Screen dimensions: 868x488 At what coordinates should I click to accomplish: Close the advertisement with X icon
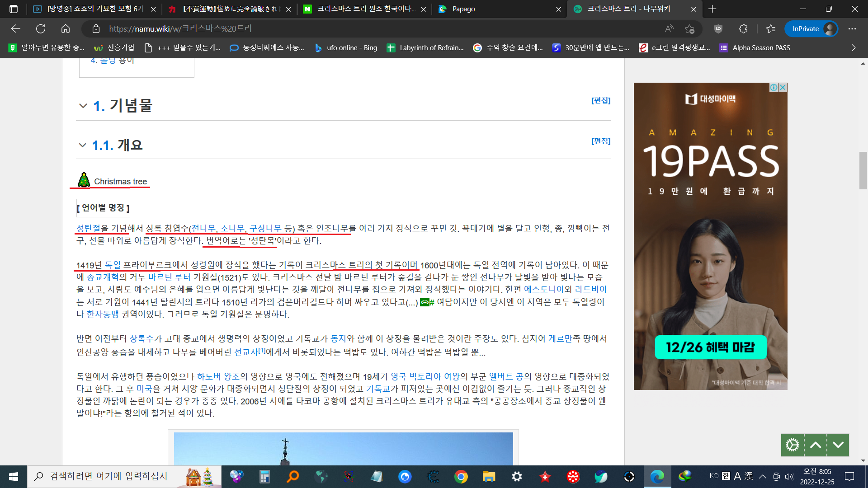pyautogui.click(x=783, y=87)
